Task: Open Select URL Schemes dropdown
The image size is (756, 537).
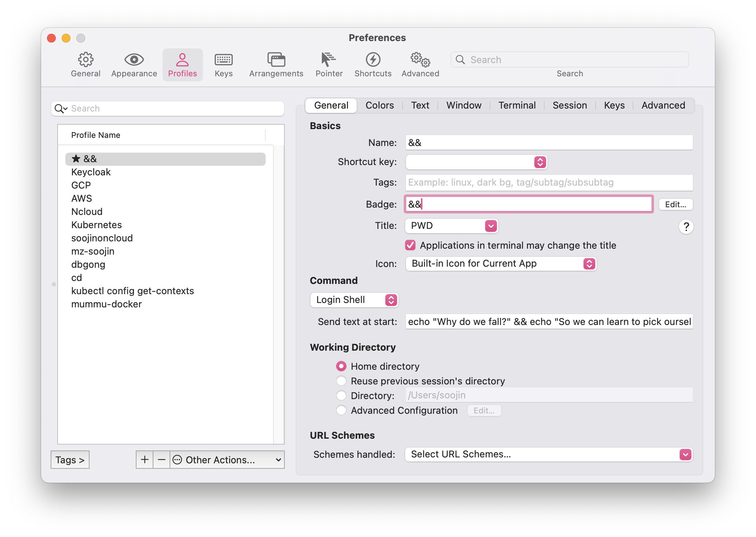Action: pyautogui.click(x=549, y=454)
